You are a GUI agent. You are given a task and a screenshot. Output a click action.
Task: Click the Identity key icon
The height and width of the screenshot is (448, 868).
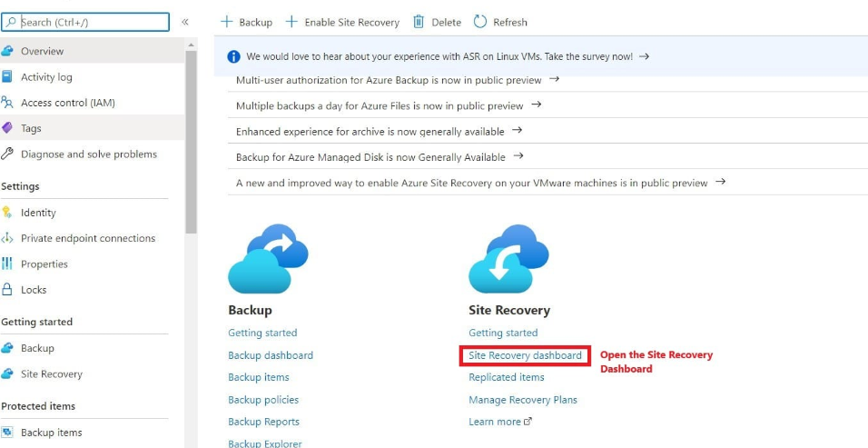6,212
